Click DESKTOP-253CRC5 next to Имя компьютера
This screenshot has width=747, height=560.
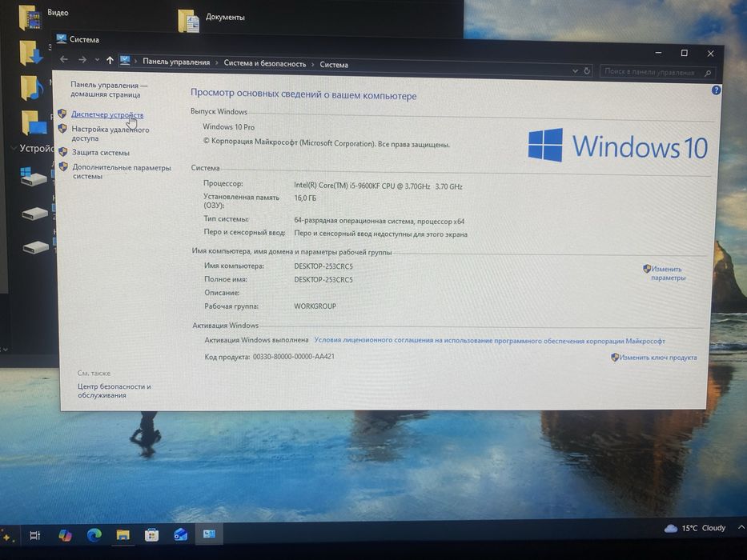coord(323,266)
